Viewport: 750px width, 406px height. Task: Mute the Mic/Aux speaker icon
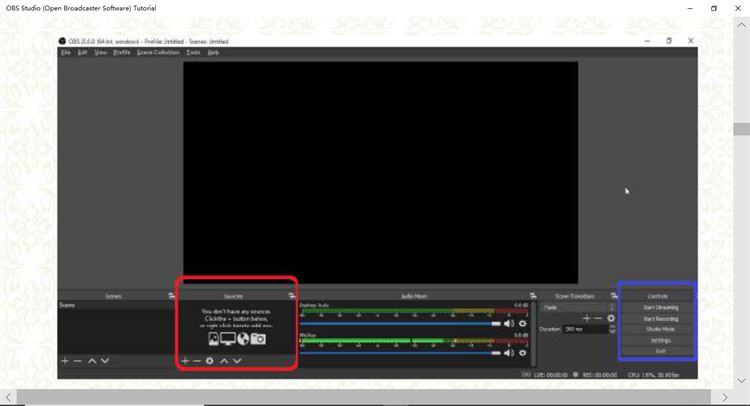click(509, 353)
